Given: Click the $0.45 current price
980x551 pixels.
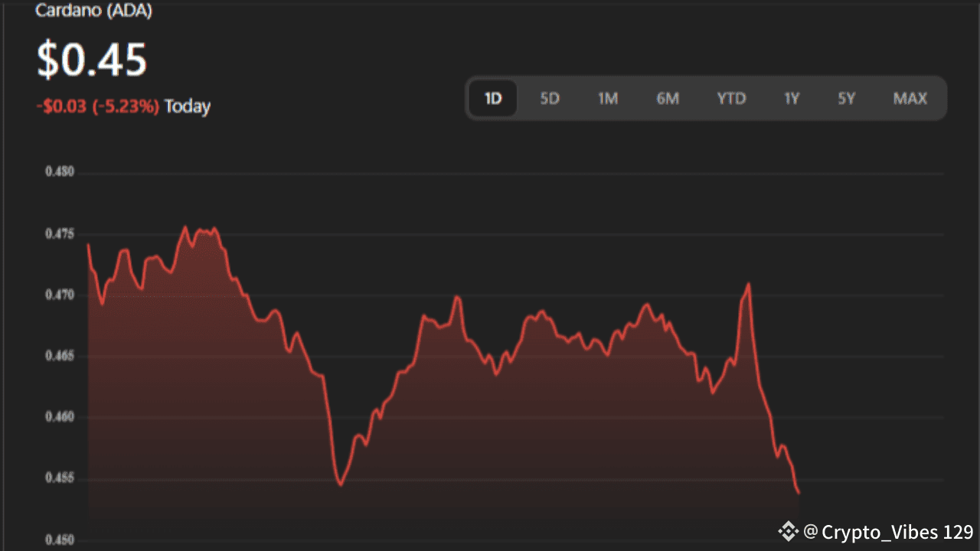Looking at the screenshot, I should [x=91, y=58].
